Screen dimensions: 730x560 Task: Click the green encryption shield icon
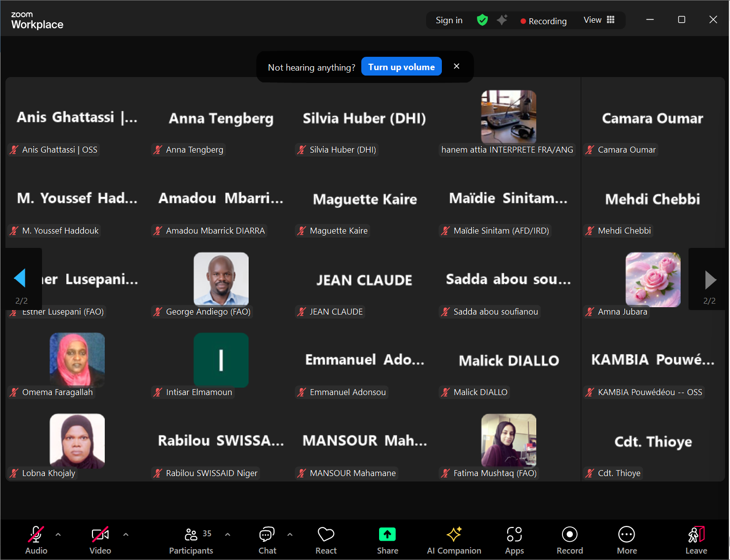click(482, 20)
